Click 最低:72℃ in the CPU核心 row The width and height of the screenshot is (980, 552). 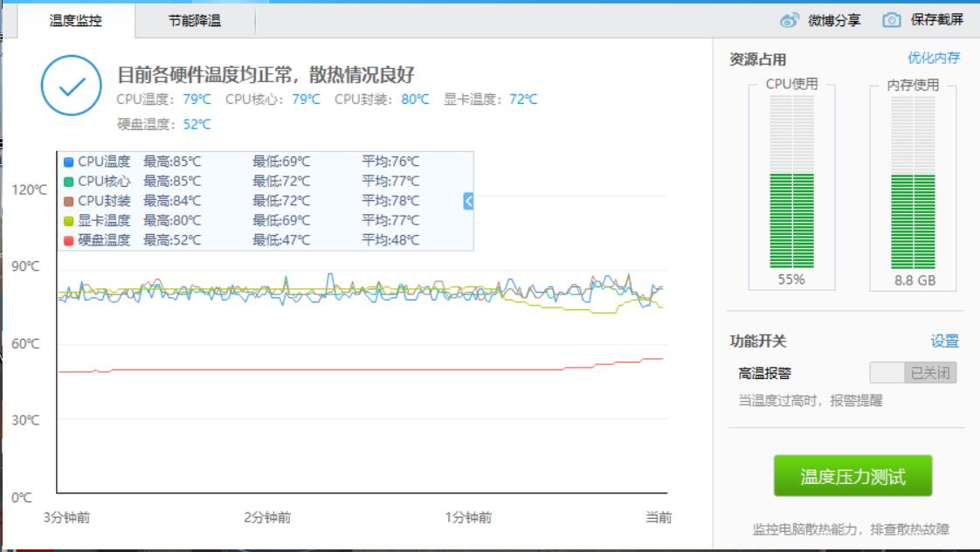pos(281,182)
